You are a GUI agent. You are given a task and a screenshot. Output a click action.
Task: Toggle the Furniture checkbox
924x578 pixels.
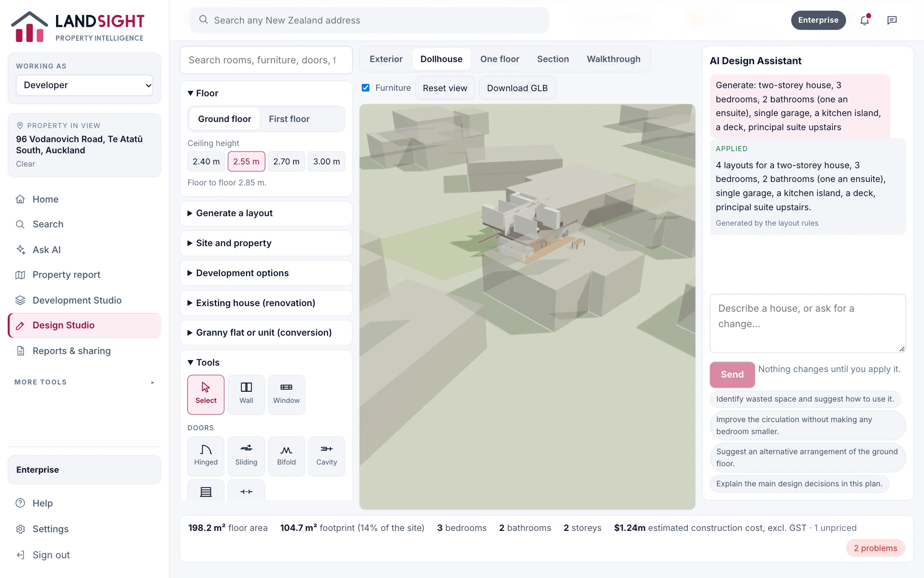pos(366,88)
